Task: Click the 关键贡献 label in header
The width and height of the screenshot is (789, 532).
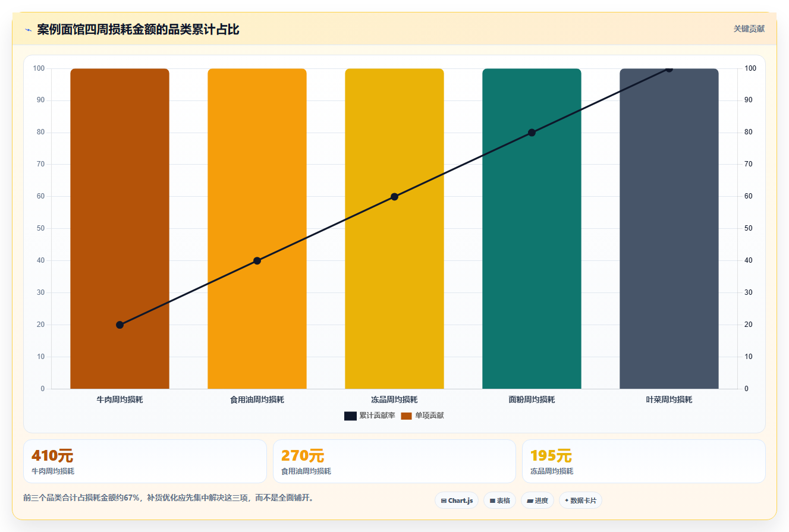Action: pyautogui.click(x=749, y=29)
